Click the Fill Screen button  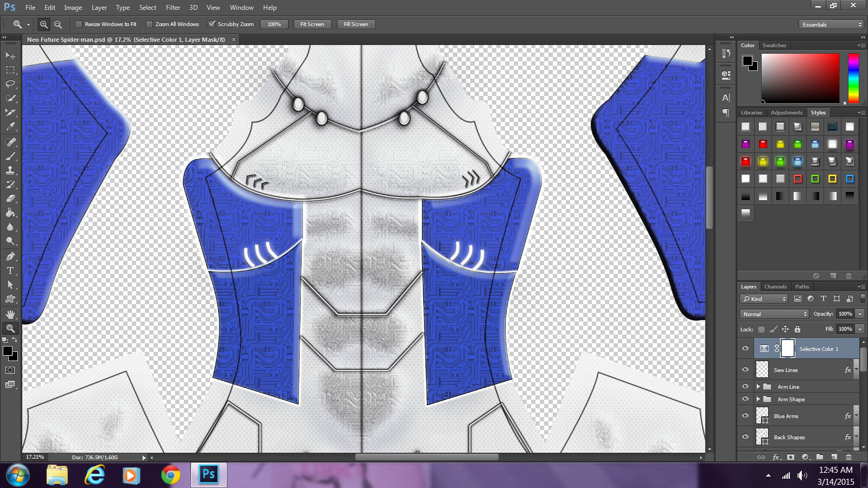click(x=356, y=24)
